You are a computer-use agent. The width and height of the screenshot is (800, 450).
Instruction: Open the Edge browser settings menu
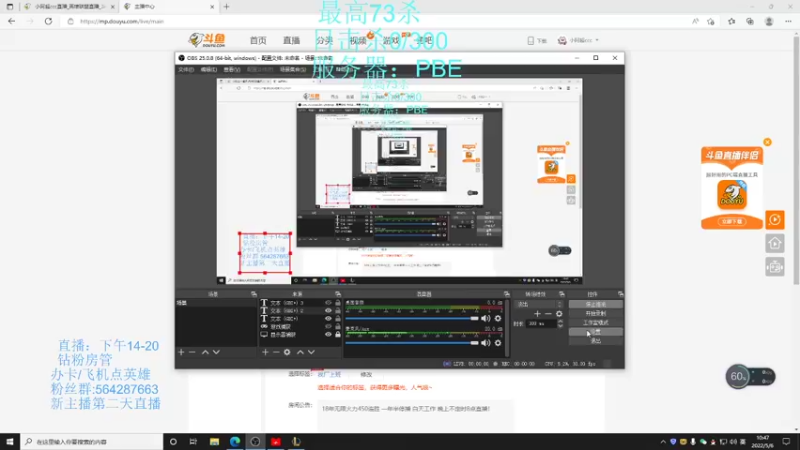[x=788, y=21]
